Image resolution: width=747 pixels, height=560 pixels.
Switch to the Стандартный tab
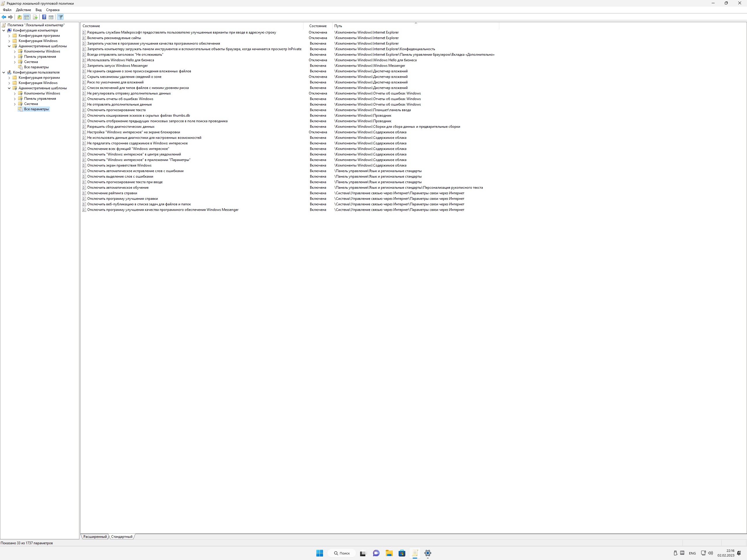pyautogui.click(x=122, y=536)
